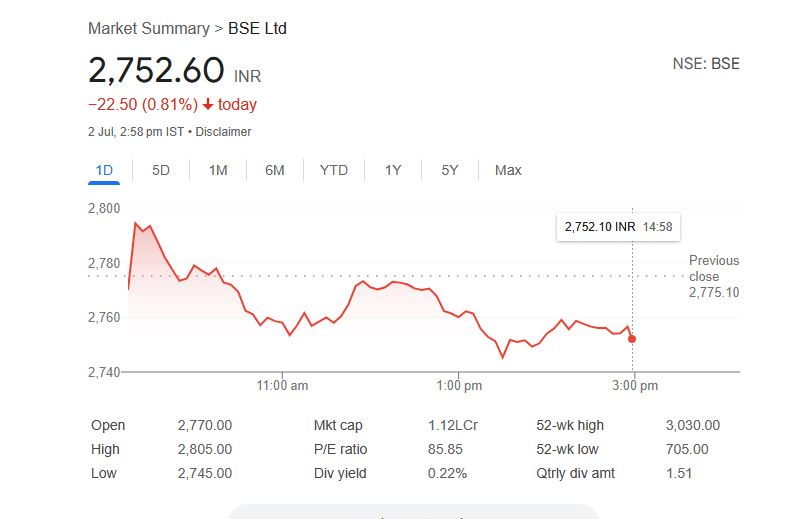788x519 pixels.
Task: Click the Mkt cap label
Action: [339, 425]
